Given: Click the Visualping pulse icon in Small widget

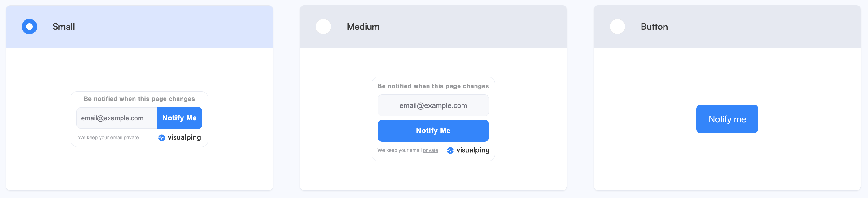Looking at the screenshot, I should point(162,138).
